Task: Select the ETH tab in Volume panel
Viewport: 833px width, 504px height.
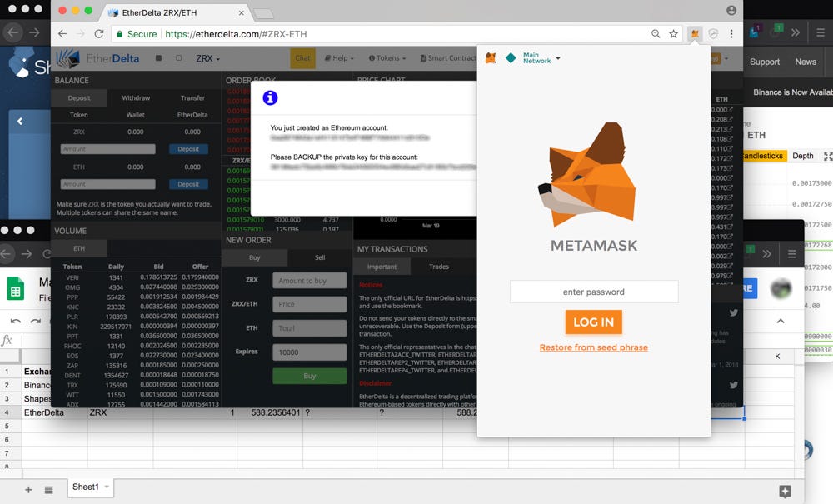Action: (x=79, y=248)
